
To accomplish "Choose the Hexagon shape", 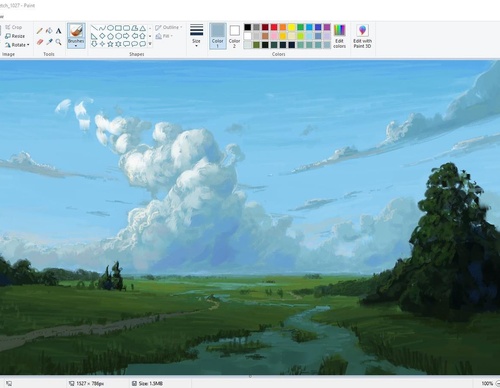I will [x=118, y=36].
